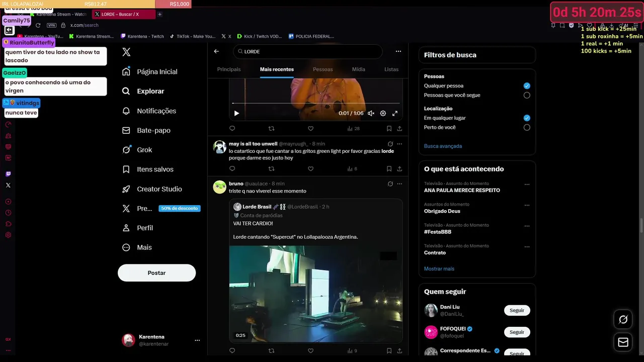The height and width of the screenshot is (362, 644).
Task: Switch to Principais tab
Action: coord(229,69)
